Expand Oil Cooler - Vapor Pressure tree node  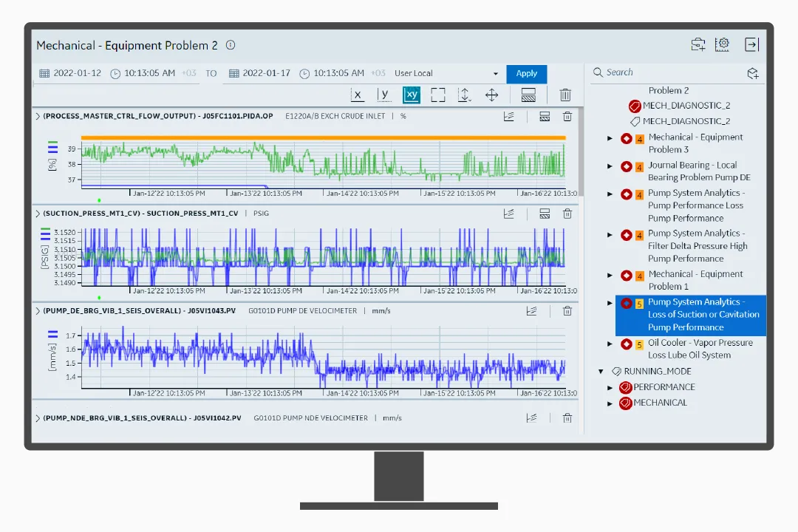click(610, 344)
